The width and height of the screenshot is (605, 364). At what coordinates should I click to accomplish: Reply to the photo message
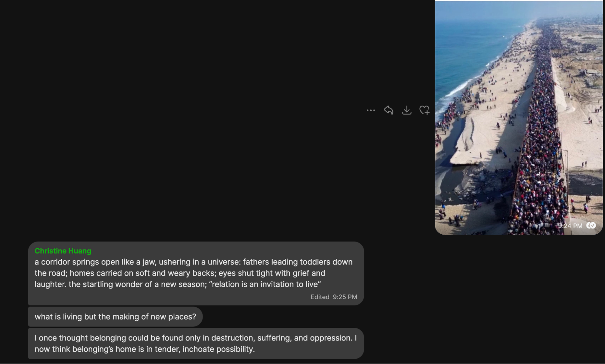click(x=389, y=110)
